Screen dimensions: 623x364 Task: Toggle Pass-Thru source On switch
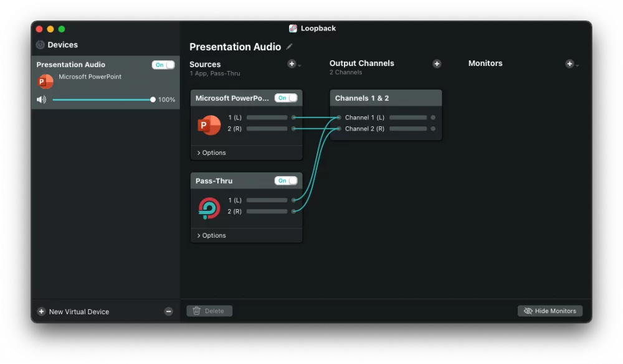pos(286,180)
